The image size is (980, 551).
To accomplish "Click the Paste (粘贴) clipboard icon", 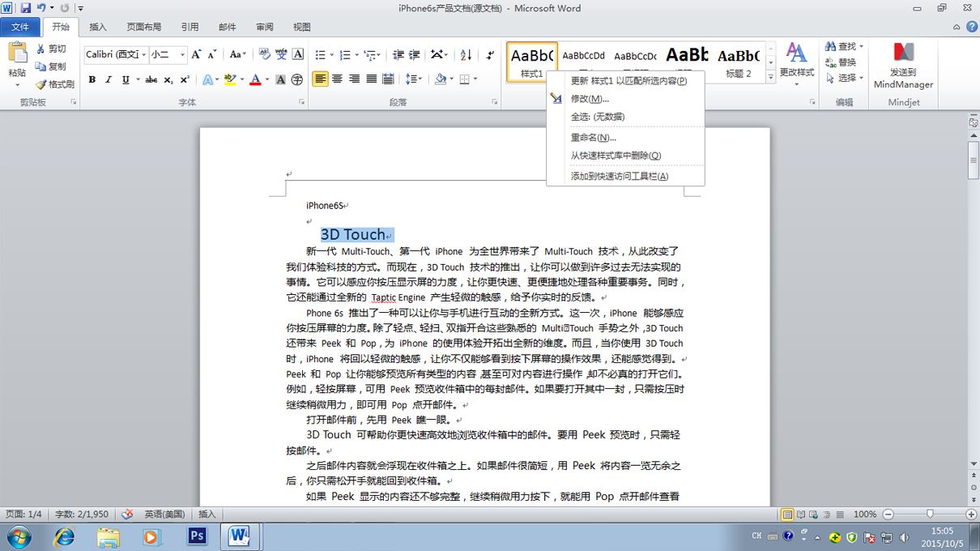I will pyautogui.click(x=17, y=53).
